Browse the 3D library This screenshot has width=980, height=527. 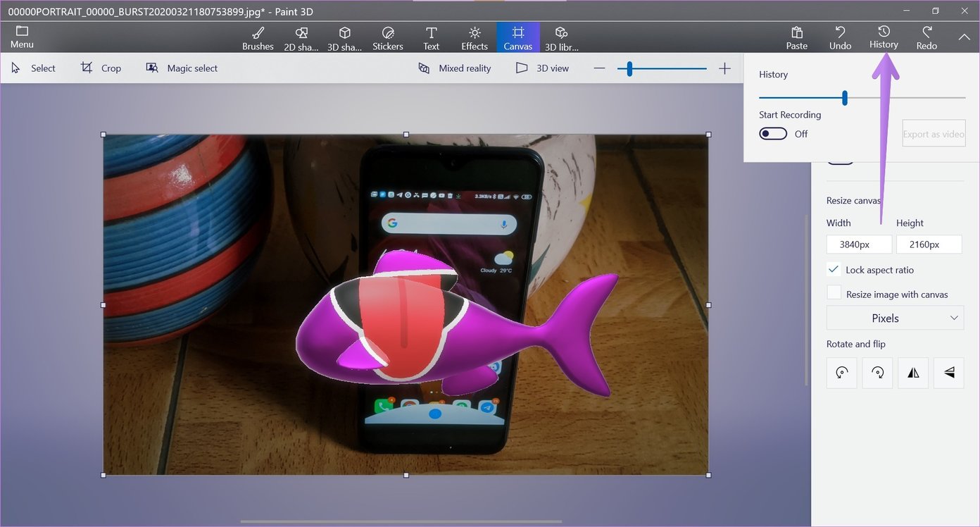pos(561,37)
